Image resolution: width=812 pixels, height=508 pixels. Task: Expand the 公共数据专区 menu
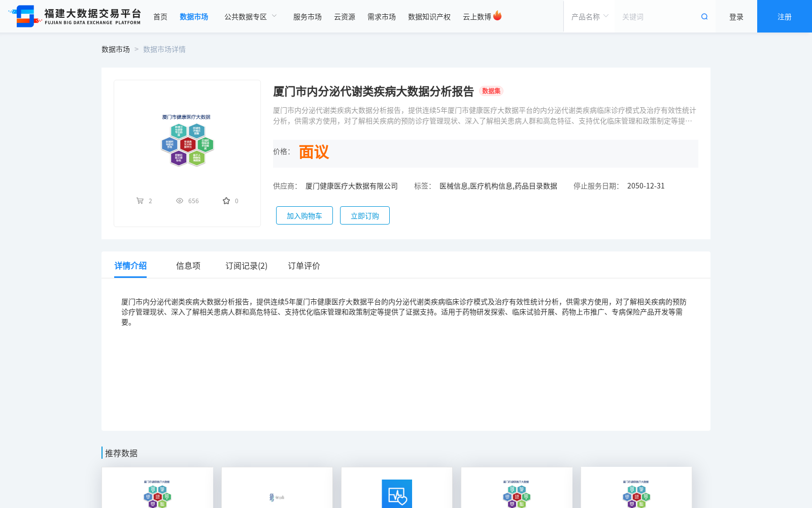coord(251,17)
